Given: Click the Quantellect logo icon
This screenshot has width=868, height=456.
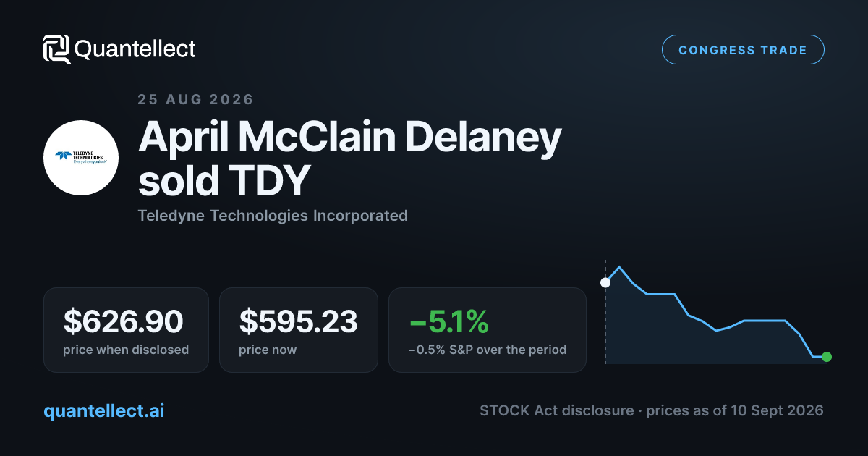Looking at the screenshot, I should (57, 49).
